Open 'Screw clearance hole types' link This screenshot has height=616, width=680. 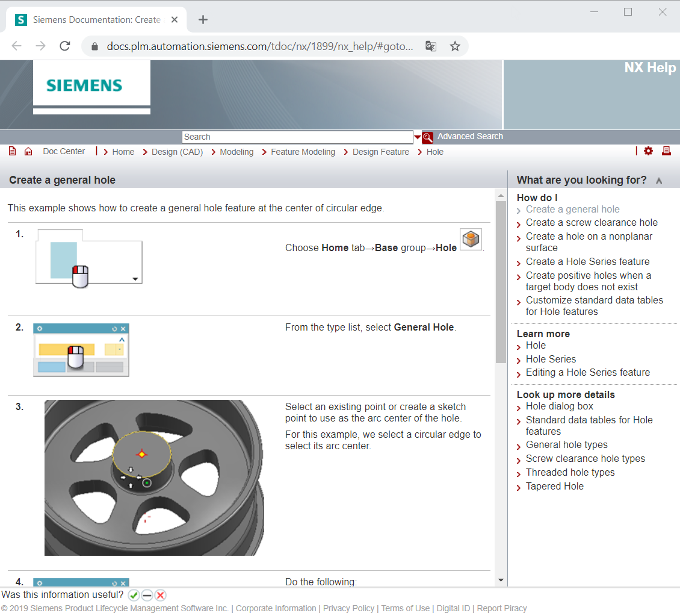(x=585, y=459)
